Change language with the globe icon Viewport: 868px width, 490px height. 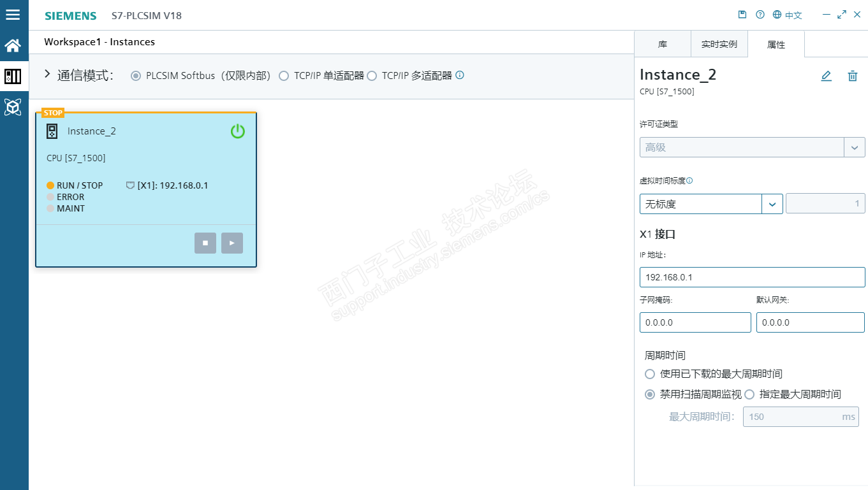[x=777, y=15]
